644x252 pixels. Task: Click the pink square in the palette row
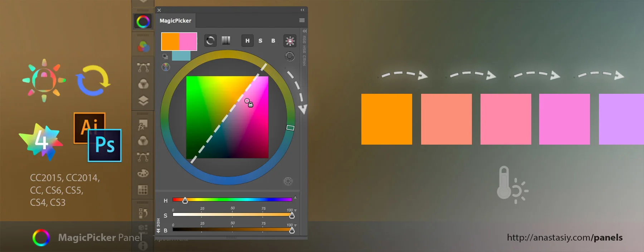point(506,119)
